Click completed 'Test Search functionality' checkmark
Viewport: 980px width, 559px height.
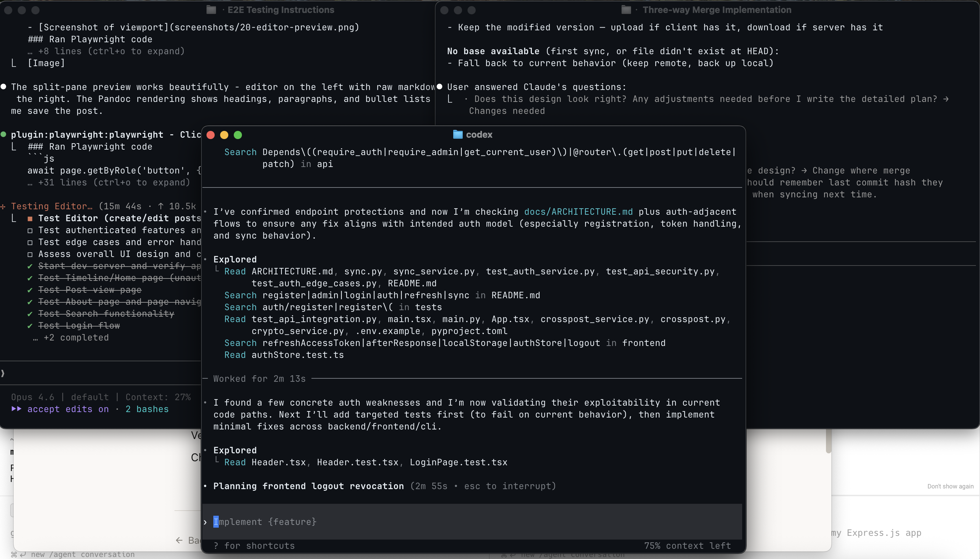(x=30, y=314)
